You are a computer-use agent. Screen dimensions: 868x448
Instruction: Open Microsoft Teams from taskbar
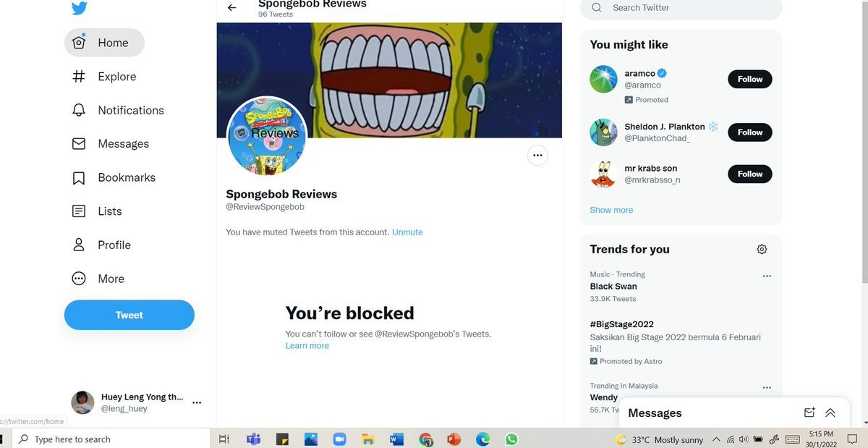253,439
